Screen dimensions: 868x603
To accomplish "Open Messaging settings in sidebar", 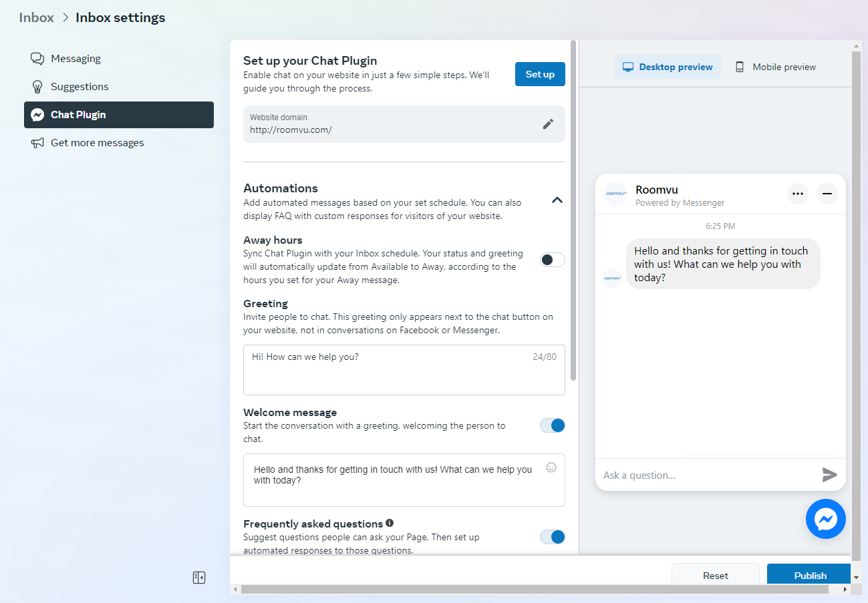I will (76, 59).
